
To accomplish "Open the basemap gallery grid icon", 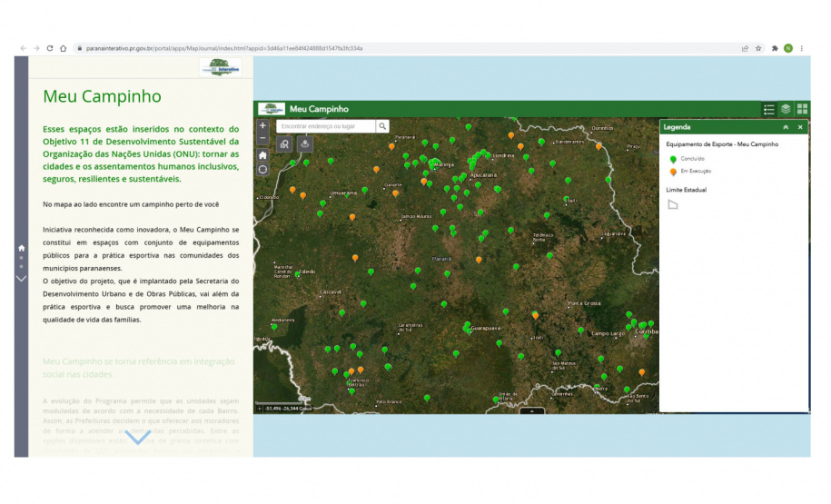I will pos(802,109).
